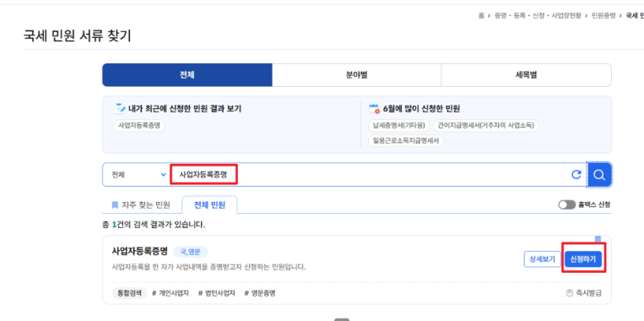Open the 사업자등록증명 result title

139,251
